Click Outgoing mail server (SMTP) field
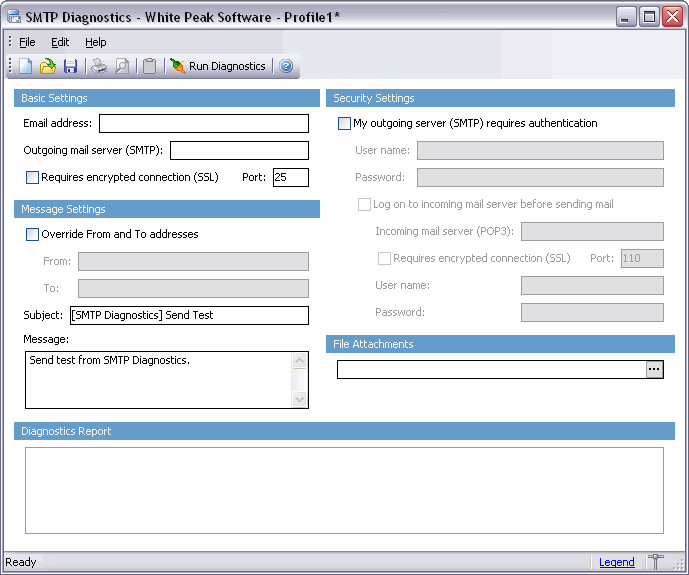The image size is (689, 575). tap(239, 151)
